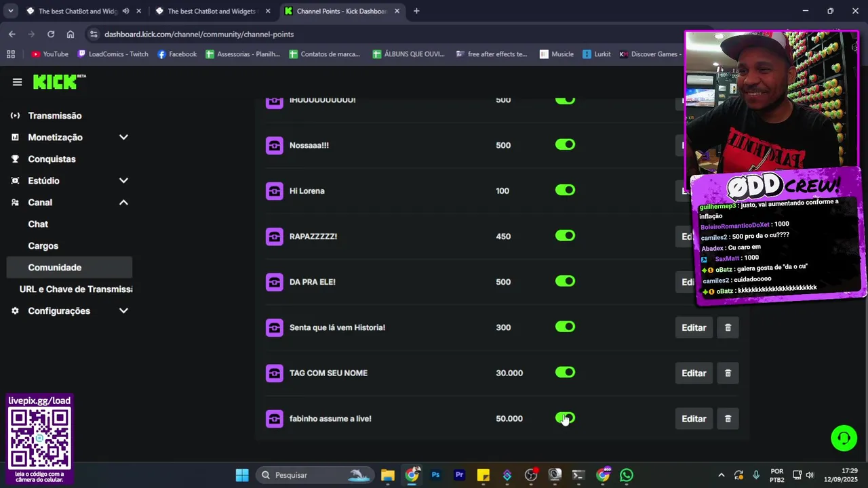The height and width of the screenshot is (488, 868).
Task: Edit the TAG COM SEU NOME reward
Action: pos(694,373)
